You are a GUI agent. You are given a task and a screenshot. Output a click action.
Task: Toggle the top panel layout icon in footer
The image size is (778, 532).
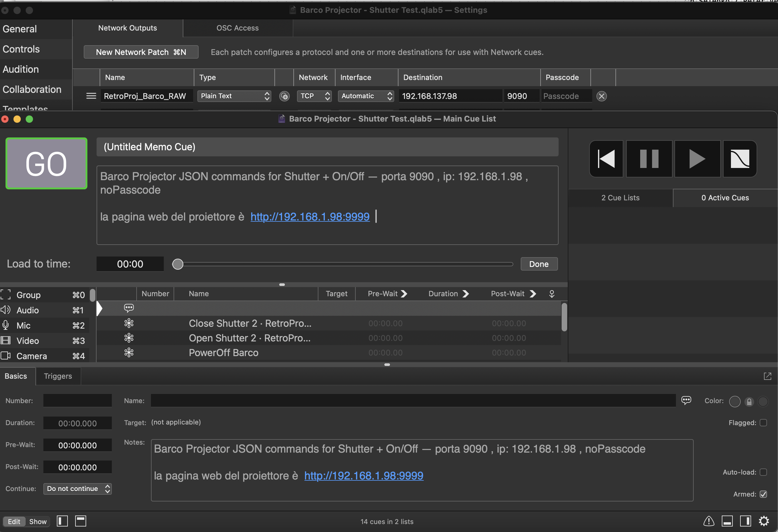pos(81,521)
